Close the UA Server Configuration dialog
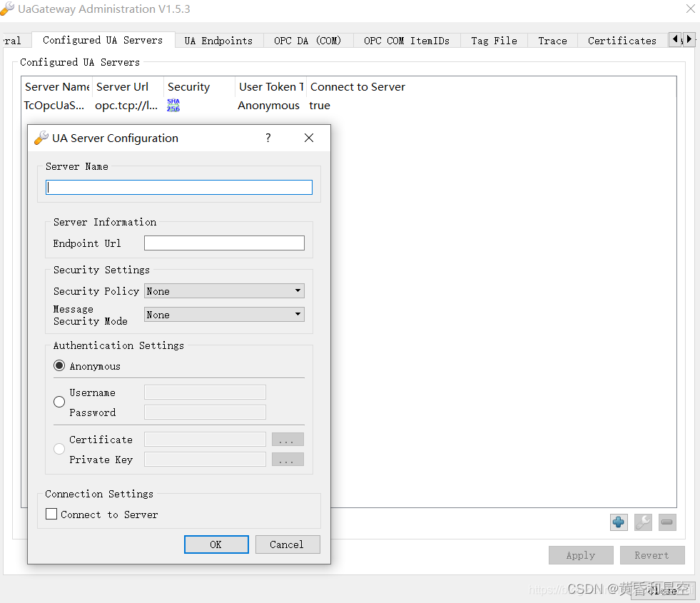This screenshot has width=700, height=603. click(309, 138)
